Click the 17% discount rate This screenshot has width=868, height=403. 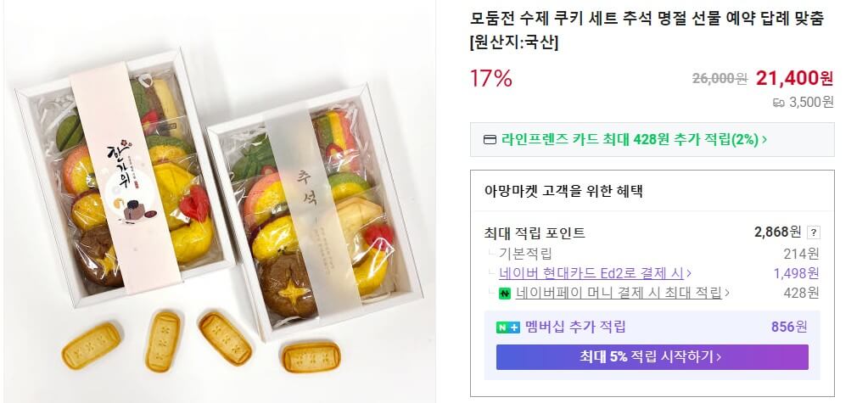click(x=491, y=78)
